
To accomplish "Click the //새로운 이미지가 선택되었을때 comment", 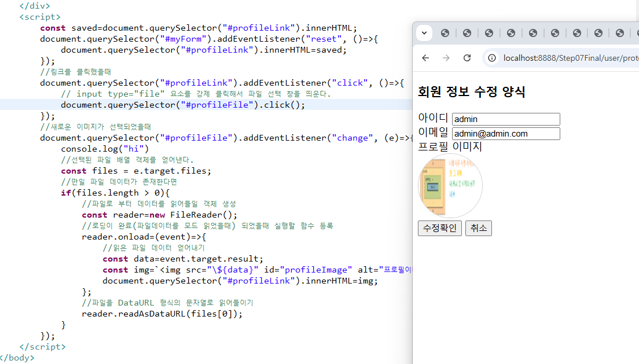I will click(96, 127).
